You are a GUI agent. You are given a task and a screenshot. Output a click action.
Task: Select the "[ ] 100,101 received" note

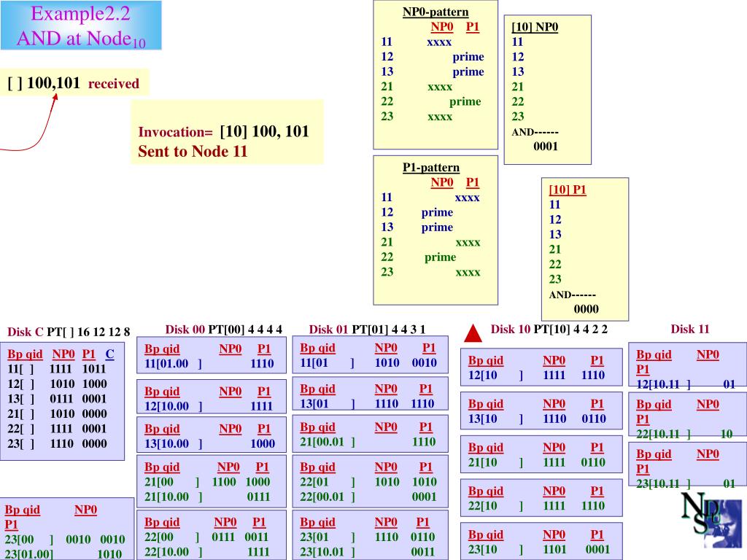click(x=74, y=83)
